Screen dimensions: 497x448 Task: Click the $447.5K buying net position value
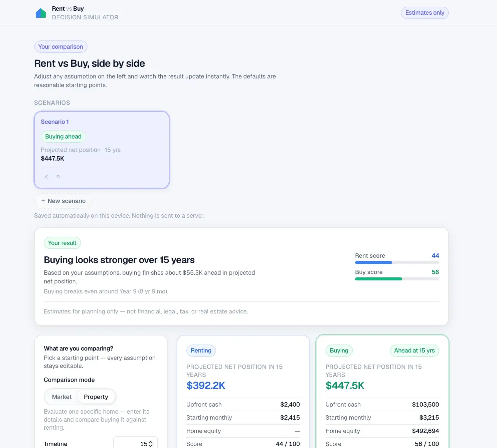click(x=345, y=386)
